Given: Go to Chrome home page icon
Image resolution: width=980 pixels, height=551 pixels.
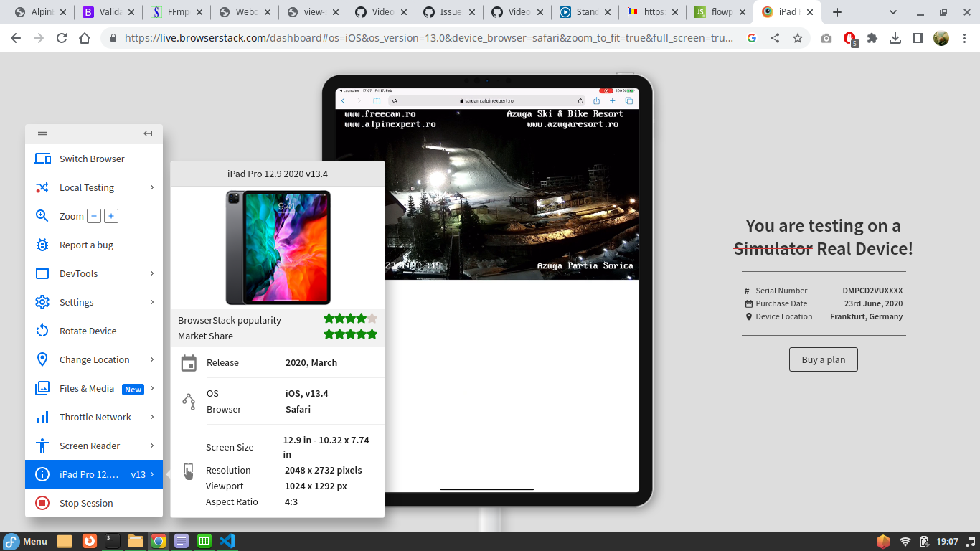Looking at the screenshot, I should click(x=85, y=39).
